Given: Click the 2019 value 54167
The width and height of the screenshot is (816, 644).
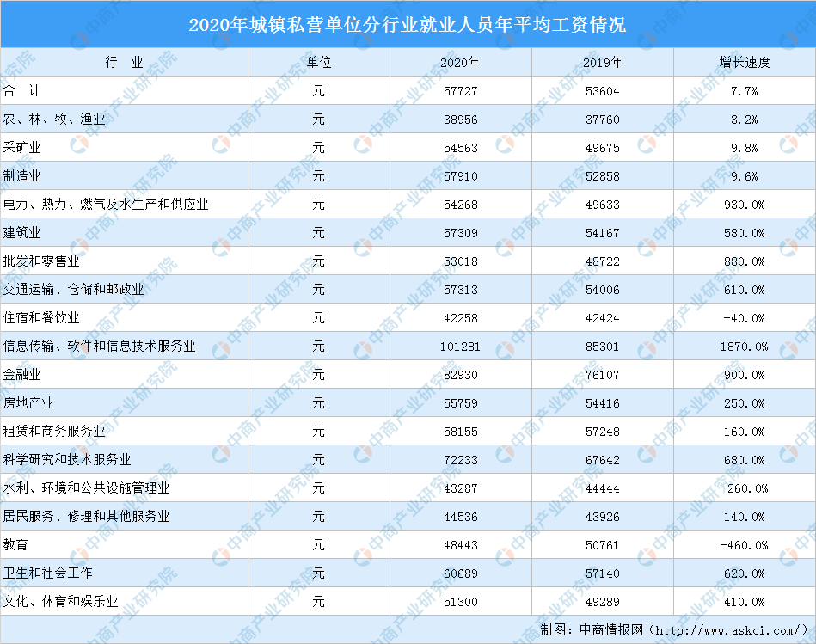Looking at the screenshot, I should tap(603, 233).
